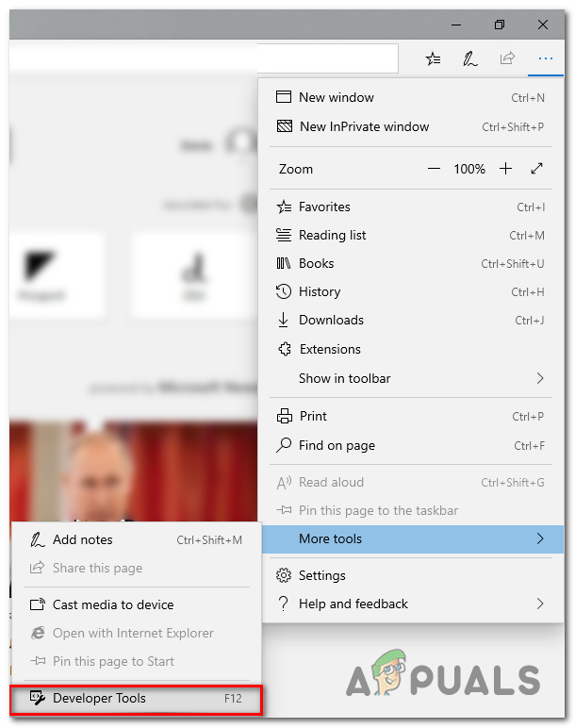The image size is (575, 728).
Task: Click the first blurred top site tile
Action: pyautogui.click(x=57, y=274)
